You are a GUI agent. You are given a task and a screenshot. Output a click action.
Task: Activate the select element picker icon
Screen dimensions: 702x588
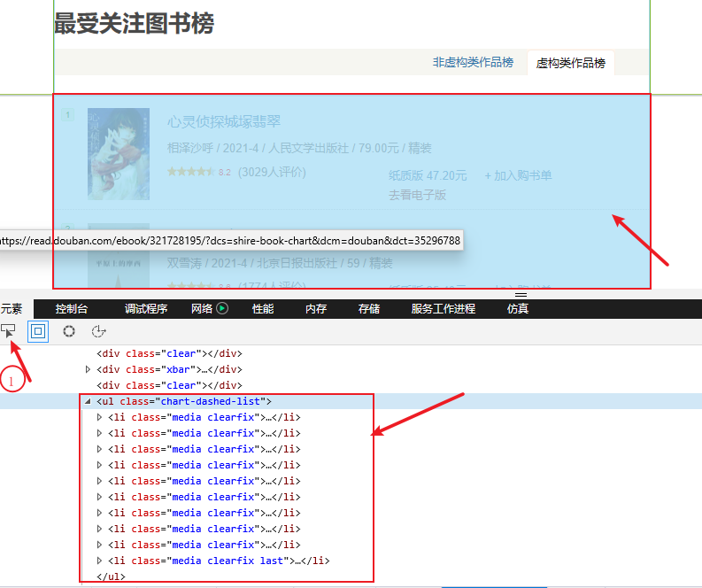8,331
